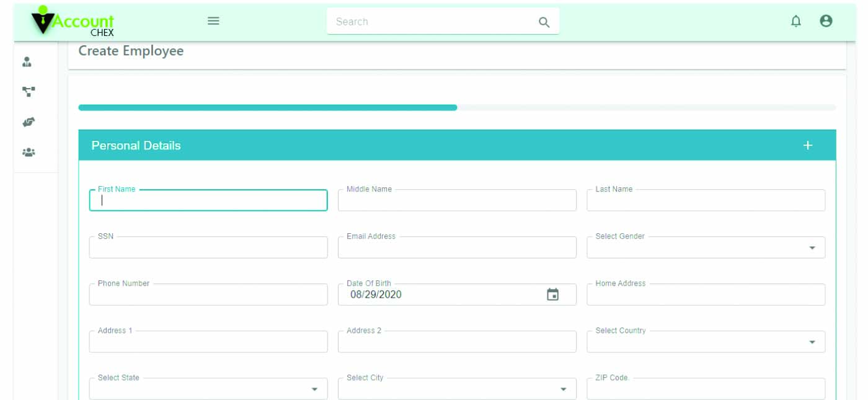Open the project diagram sidebar icon
This screenshot has height=400, width=868.
pos(29,92)
